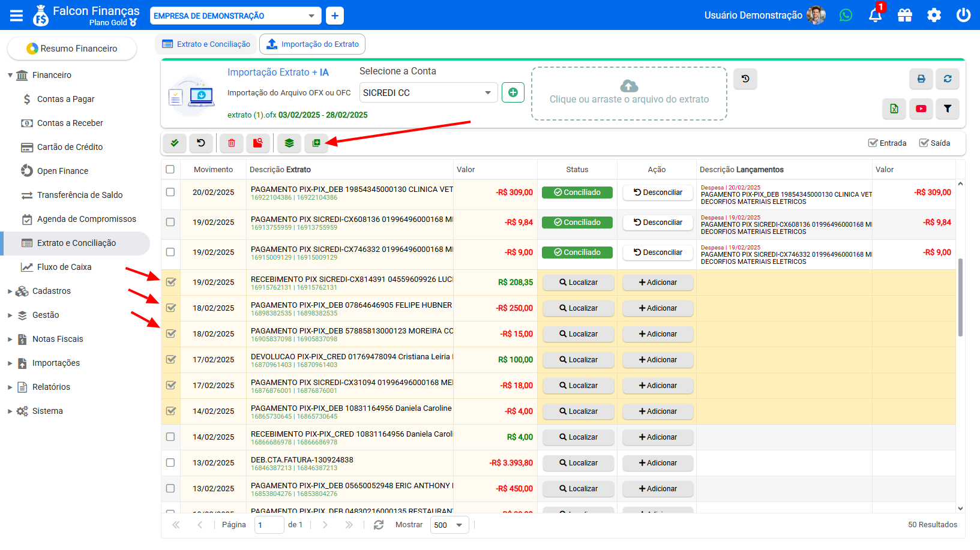Open the SICREDI CC account dropdown
The height and width of the screenshot is (550, 980).
pos(428,92)
